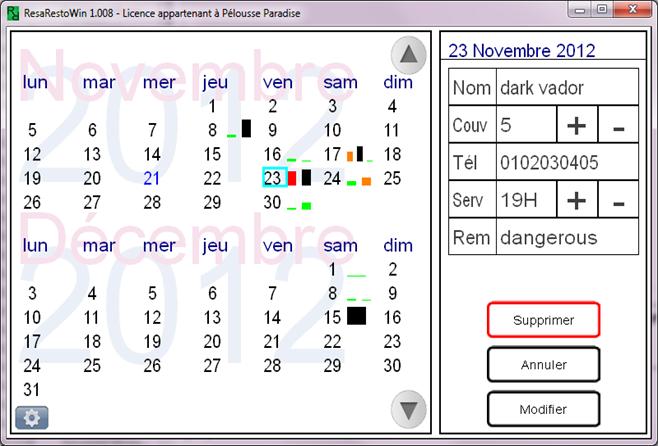658x446 pixels.
Task: Click the black block next to November 8
Action: tap(246, 128)
